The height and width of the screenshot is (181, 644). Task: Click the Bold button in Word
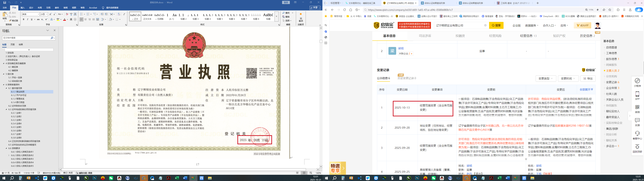click(24, 19)
